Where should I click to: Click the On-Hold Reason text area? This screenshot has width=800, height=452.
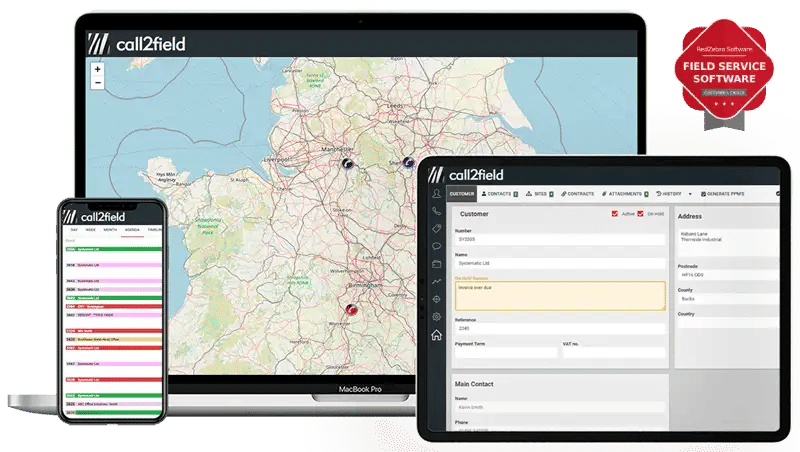(560, 295)
